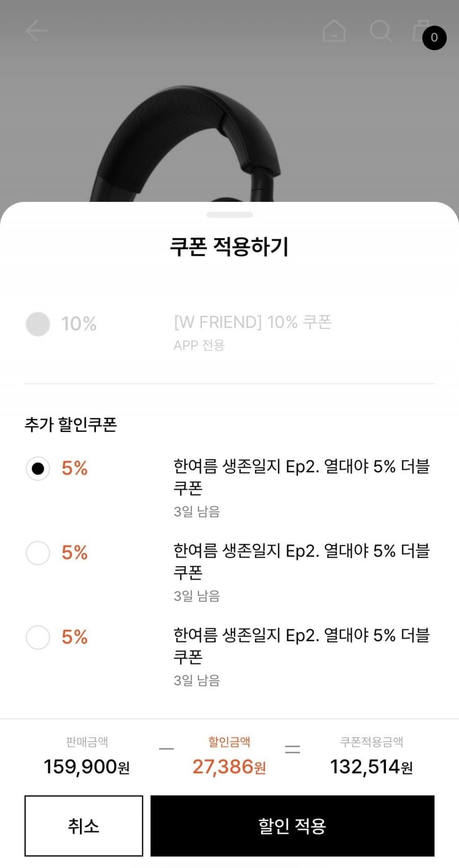Tap the first 한여름 생존일지 Ep2 coupon title

click(x=301, y=477)
